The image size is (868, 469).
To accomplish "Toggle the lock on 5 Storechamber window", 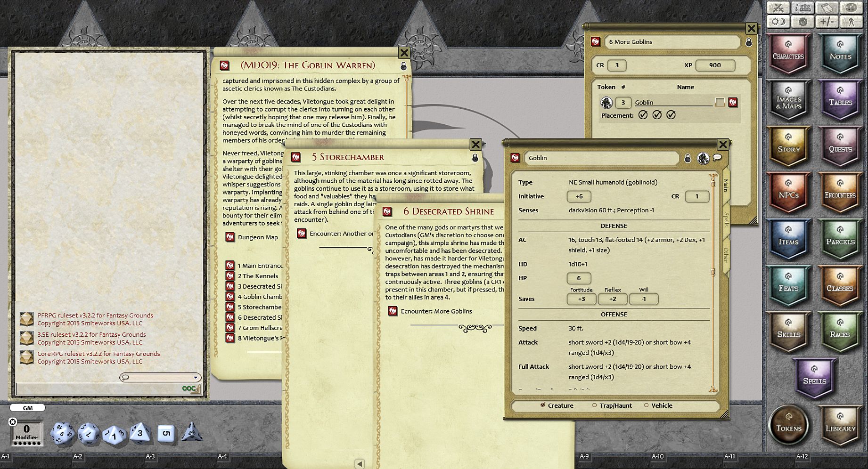I will click(475, 158).
